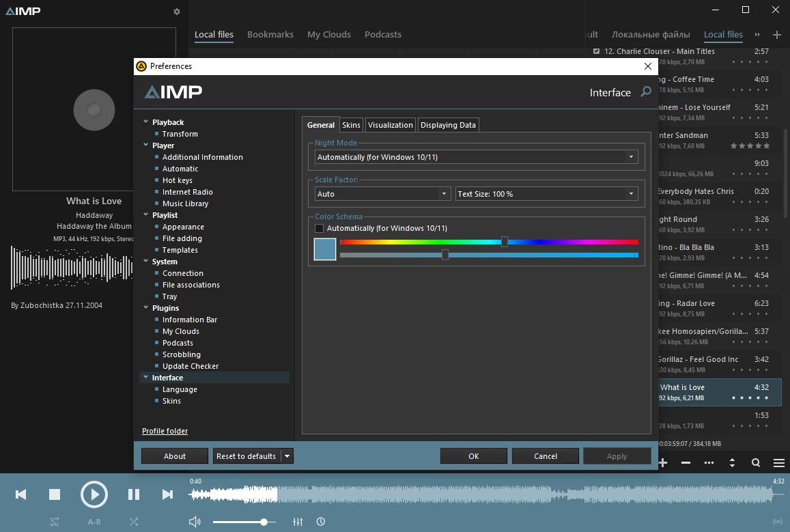Mute sound via speaker icon
Screen dimensions: 790x532
point(195,522)
